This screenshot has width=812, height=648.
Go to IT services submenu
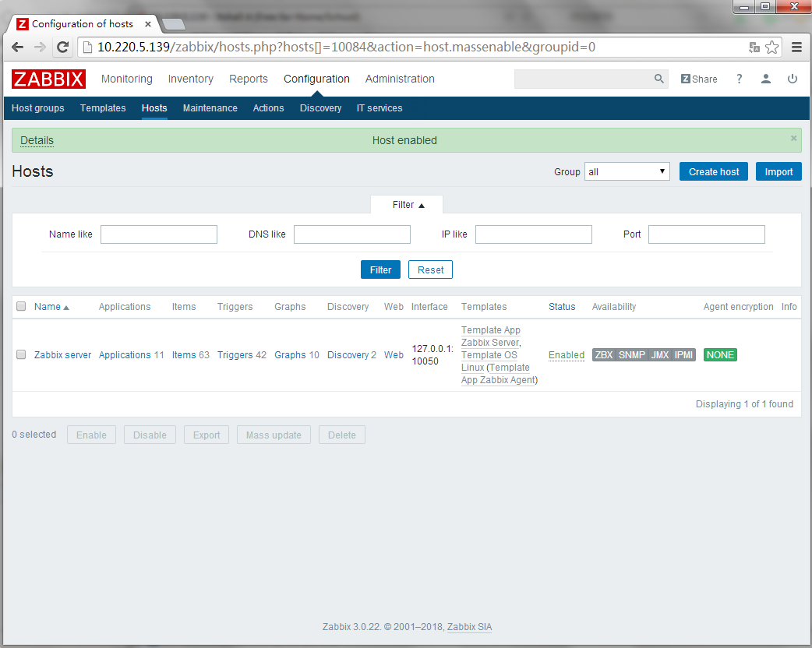(x=380, y=108)
